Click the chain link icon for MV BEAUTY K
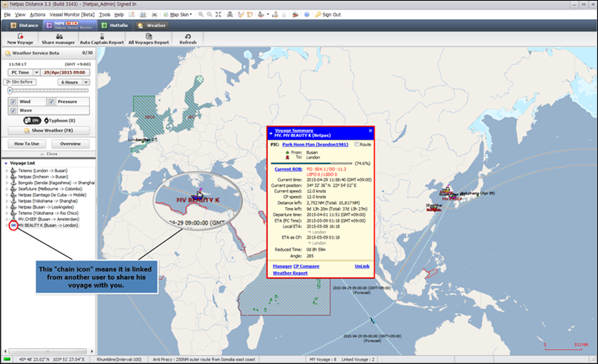 click(14, 225)
